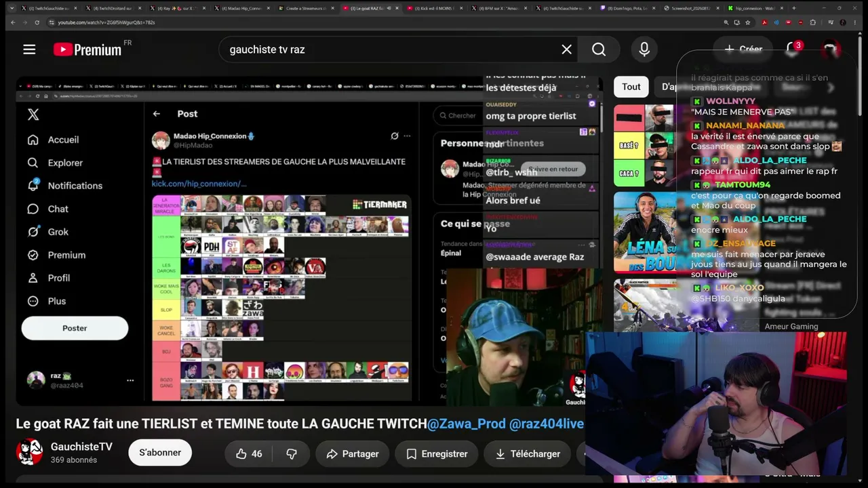Click chat username TAMTOUM94
Viewport: 868px width, 488px height.
tap(743, 185)
